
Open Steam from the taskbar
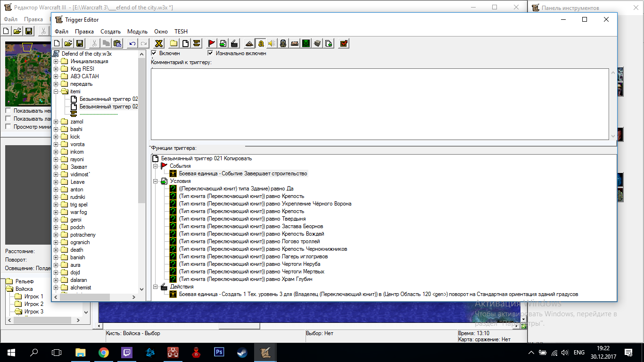(x=242, y=352)
